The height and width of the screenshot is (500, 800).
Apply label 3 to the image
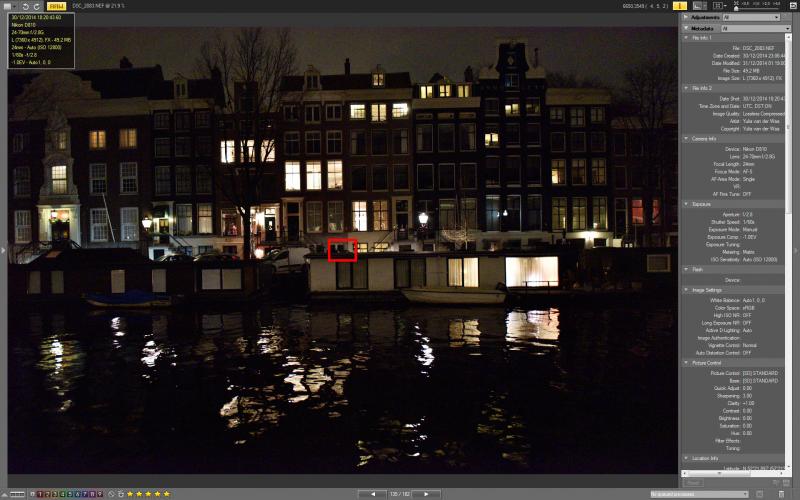pyautogui.click(x=55, y=494)
